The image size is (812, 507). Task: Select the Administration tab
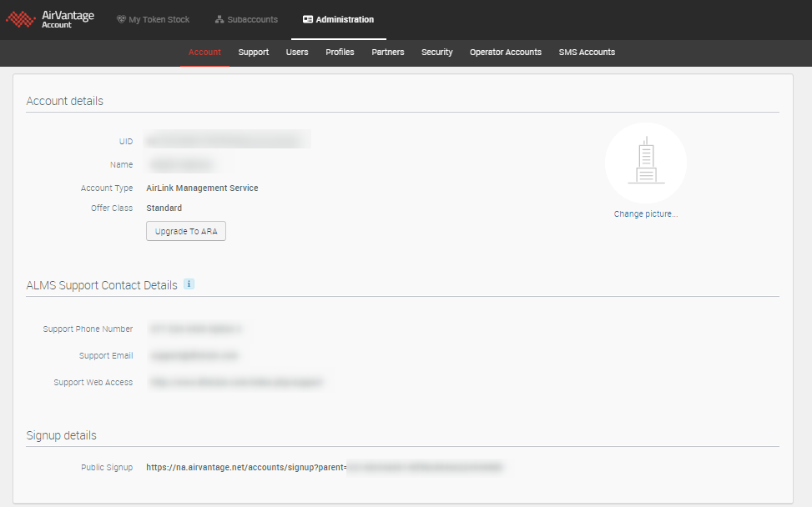point(338,19)
